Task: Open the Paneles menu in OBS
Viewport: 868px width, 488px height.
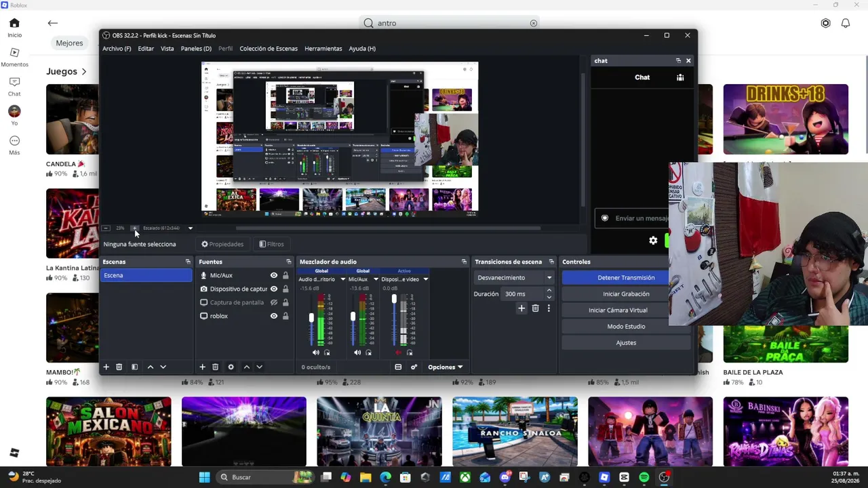Action: tap(196, 49)
